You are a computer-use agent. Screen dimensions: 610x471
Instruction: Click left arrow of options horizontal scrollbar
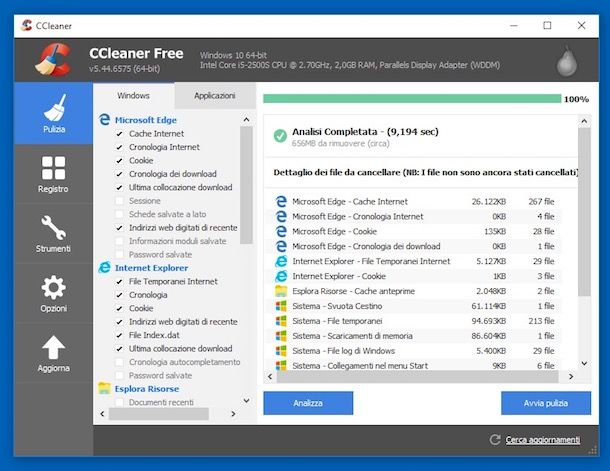[102, 414]
